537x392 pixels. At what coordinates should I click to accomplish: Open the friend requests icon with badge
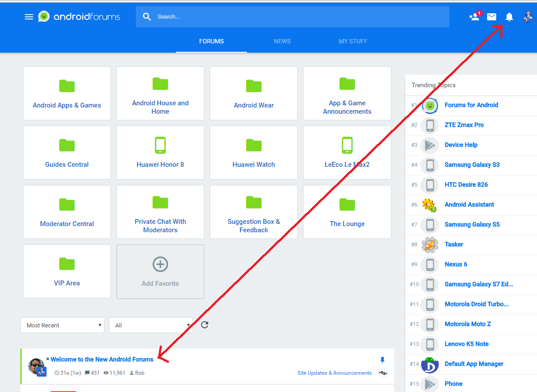click(475, 17)
